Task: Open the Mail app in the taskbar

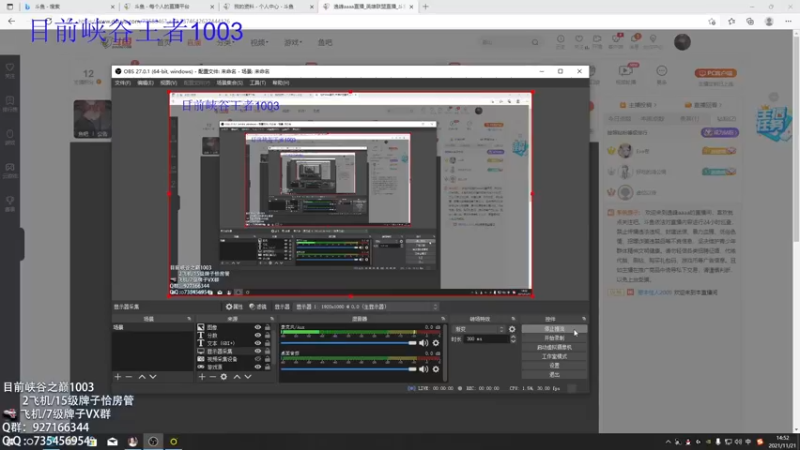Action: point(112,442)
